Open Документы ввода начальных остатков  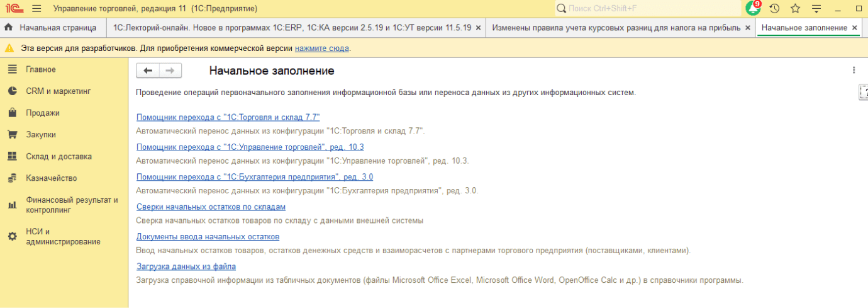208,237
